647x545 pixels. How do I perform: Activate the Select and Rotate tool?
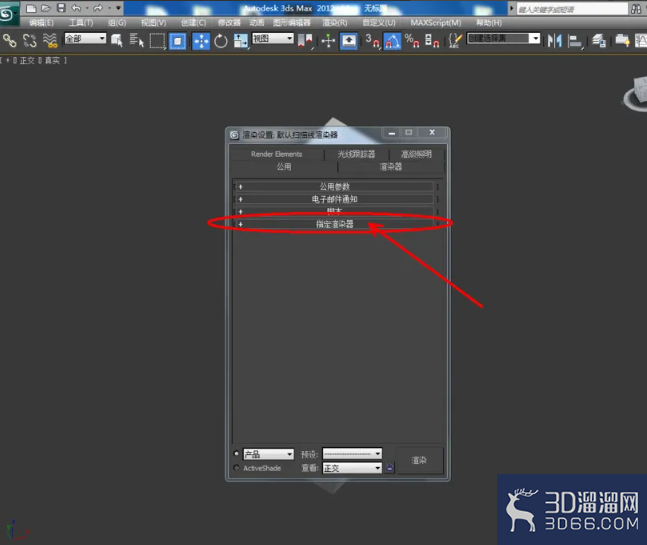pos(221,41)
